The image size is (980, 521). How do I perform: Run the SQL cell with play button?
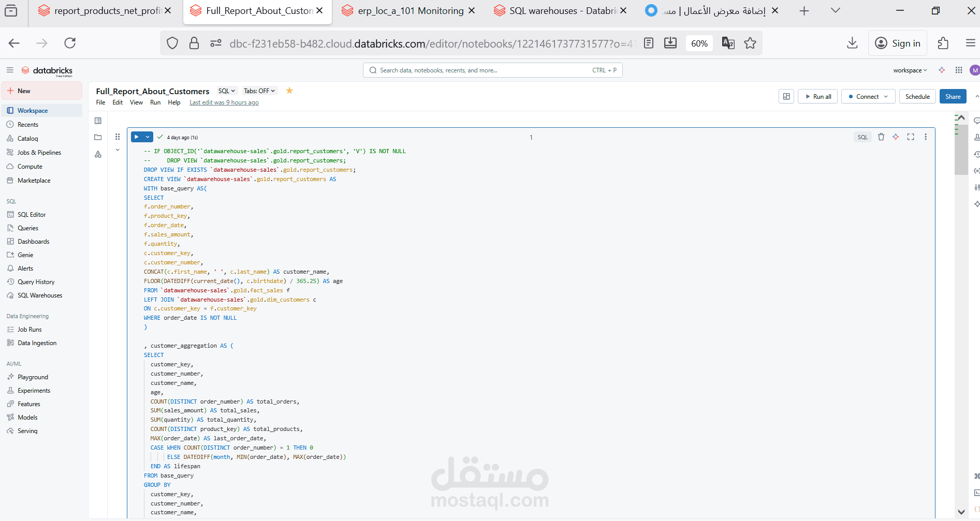point(137,137)
